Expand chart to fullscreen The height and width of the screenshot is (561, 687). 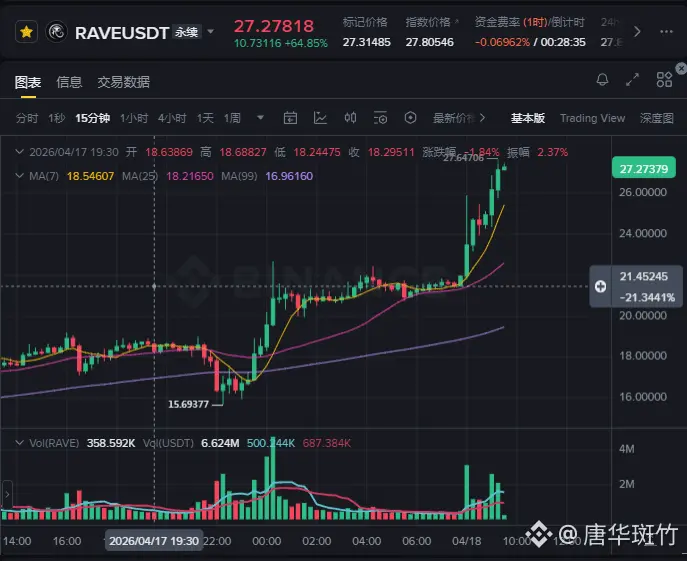(x=632, y=80)
